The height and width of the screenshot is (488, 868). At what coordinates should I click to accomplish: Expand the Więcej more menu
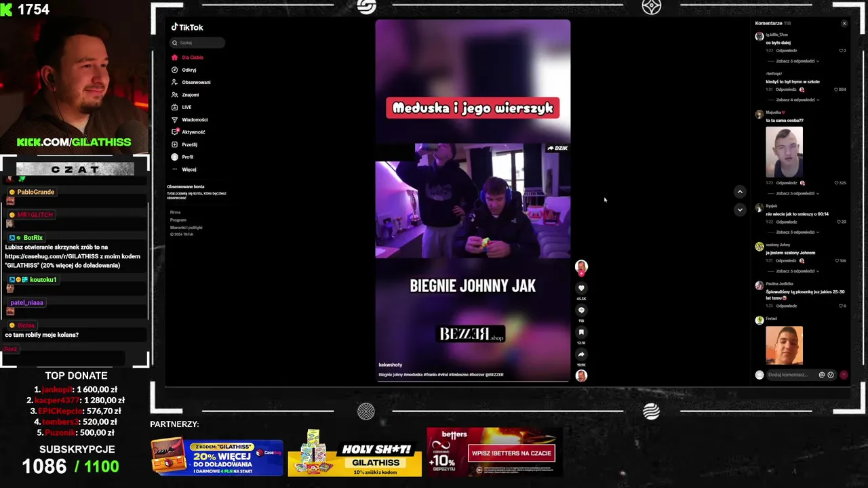click(184, 169)
